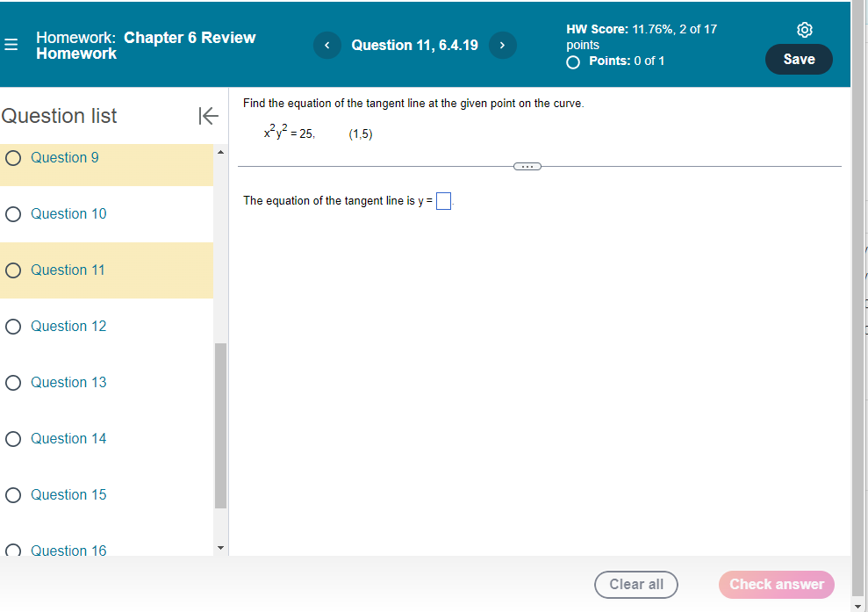Viewport: 868px width, 612px height.
Task: Expand the ellipsis divider above the answer area
Action: click(527, 165)
